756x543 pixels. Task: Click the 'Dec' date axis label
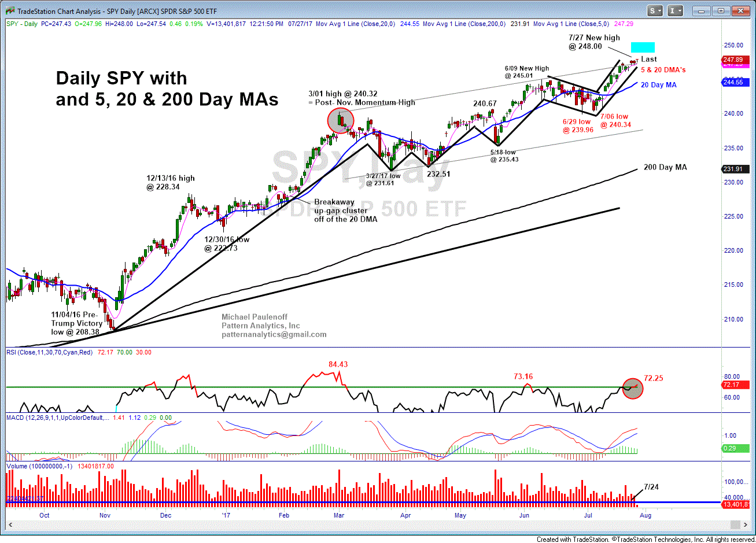tap(165, 515)
